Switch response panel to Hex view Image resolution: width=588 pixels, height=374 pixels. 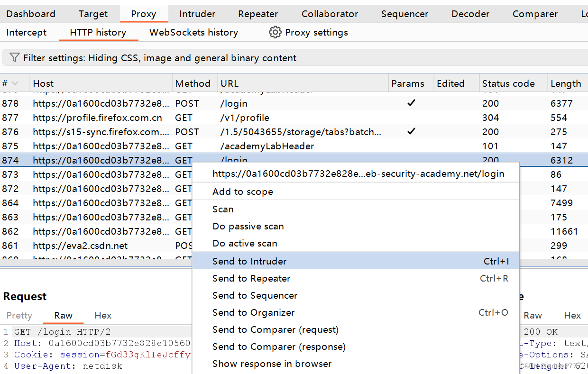572,315
